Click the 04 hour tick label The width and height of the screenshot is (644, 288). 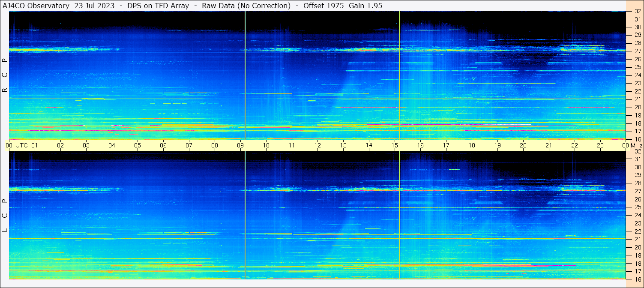[x=112, y=145]
